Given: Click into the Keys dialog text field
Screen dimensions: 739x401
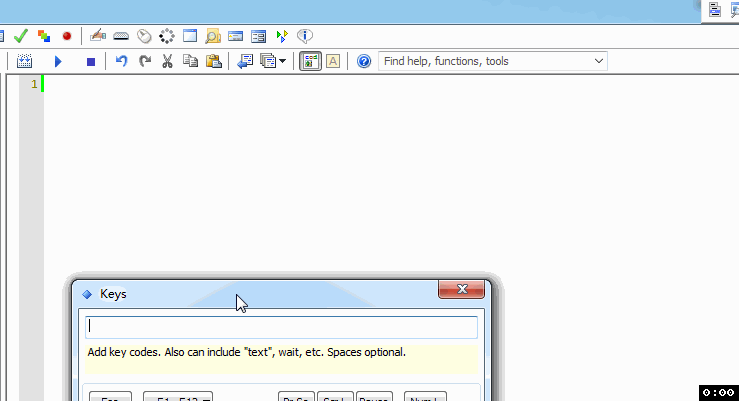Looking at the screenshot, I should tap(281, 327).
